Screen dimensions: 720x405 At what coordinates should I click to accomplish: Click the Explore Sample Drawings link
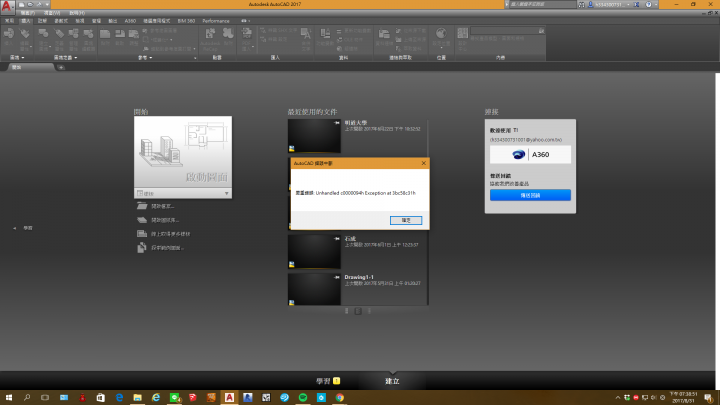(160, 248)
